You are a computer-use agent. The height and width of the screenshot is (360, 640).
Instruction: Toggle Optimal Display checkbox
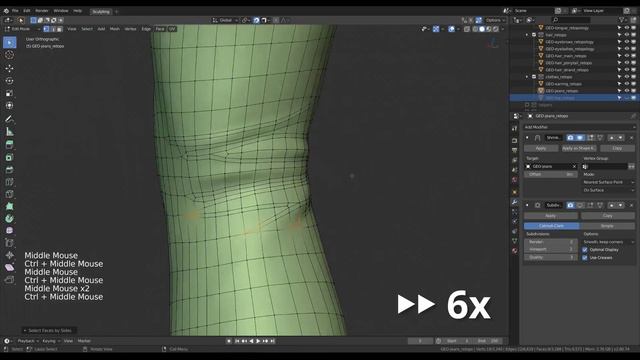(x=585, y=250)
